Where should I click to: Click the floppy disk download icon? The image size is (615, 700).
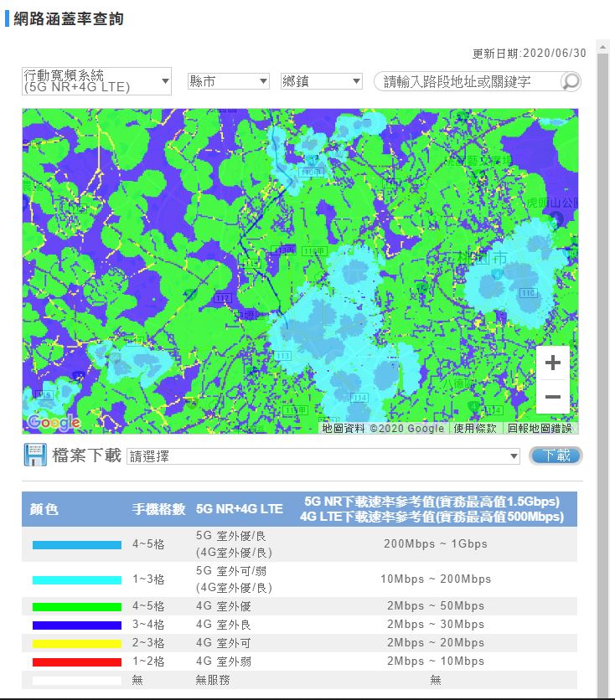(35, 455)
